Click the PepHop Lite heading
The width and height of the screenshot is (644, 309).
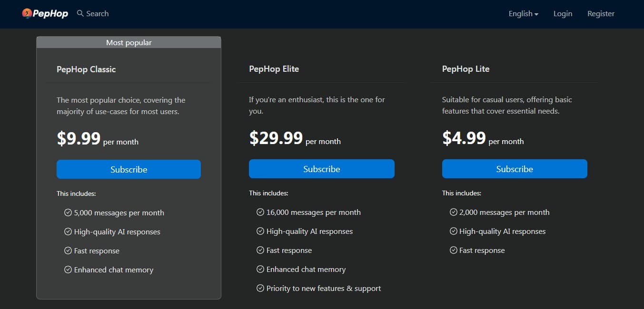(466, 69)
